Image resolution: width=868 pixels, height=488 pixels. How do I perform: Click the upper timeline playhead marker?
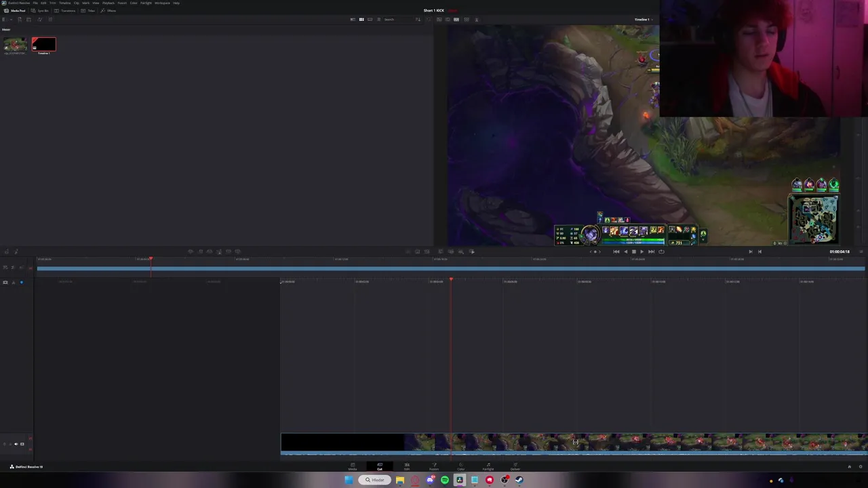click(151, 259)
